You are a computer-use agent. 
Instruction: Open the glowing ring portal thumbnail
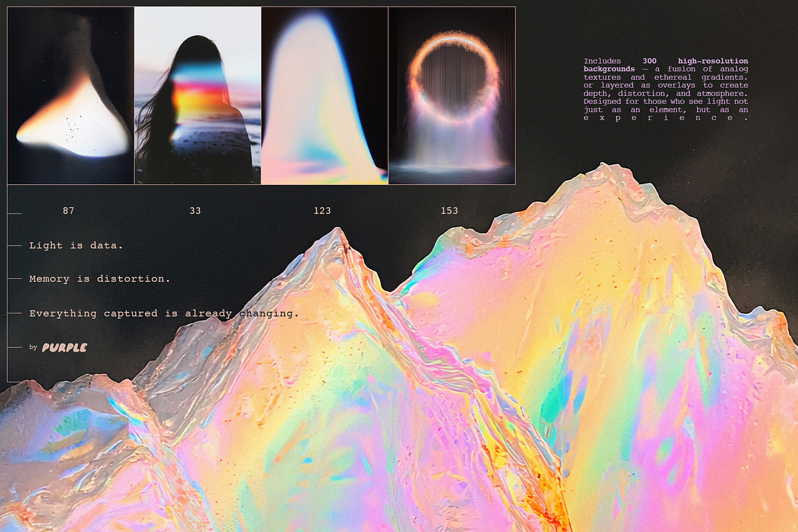[x=452, y=96]
